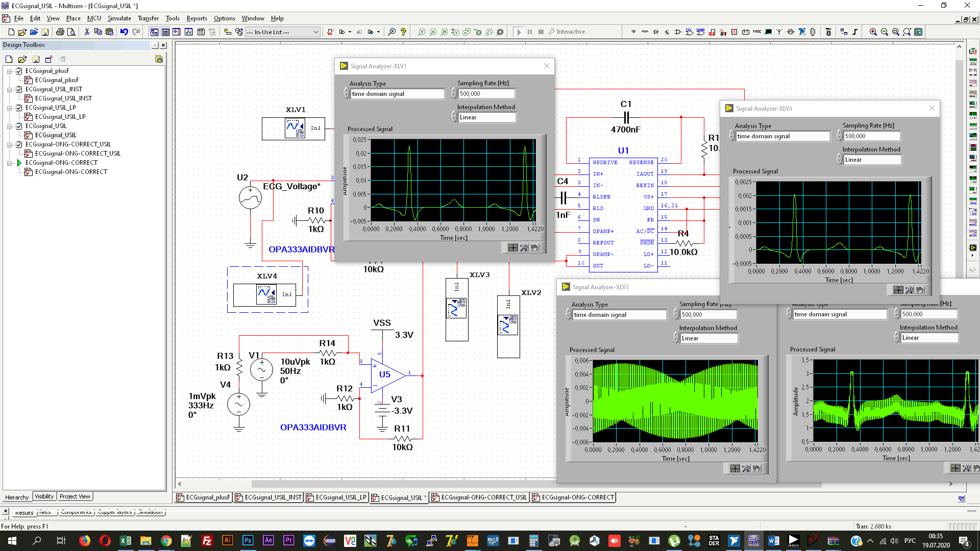This screenshot has height=551, width=980.
Task: Toggle checkbox for ECGsignal_USIL design
Action: [19, 126]
